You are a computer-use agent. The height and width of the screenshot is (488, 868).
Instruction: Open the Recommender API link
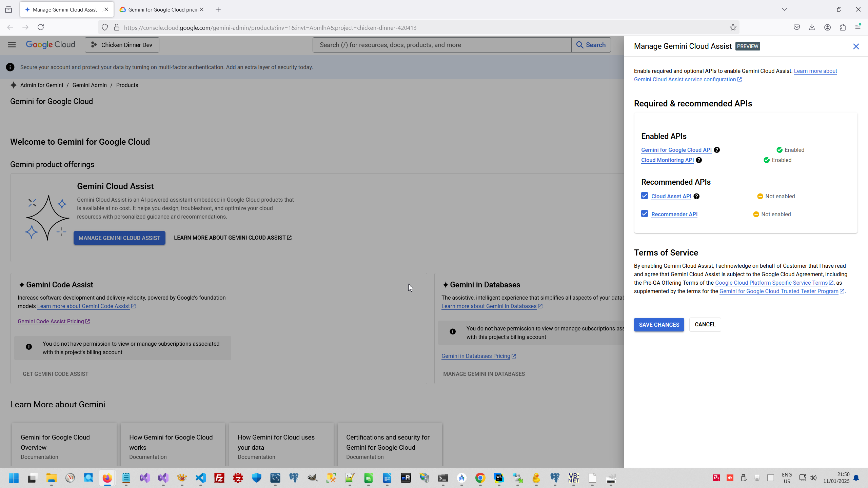[x=674, y=214]
